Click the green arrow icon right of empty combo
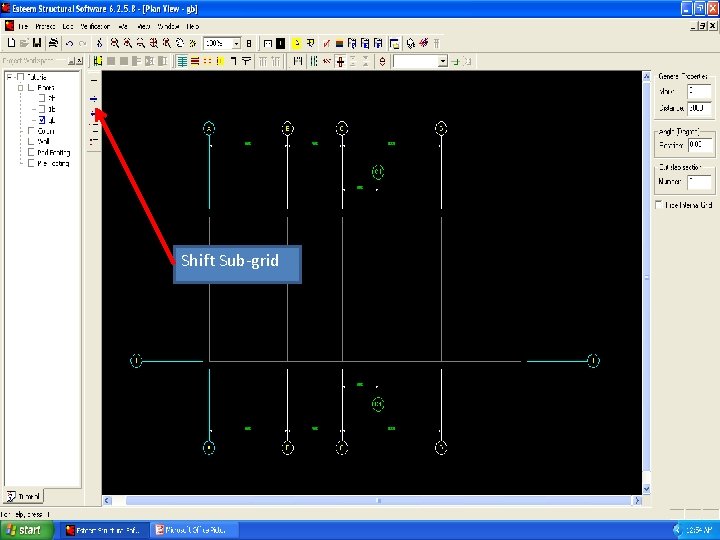The height and width of the screenshot is (540, 720). [x=455, y=62]
